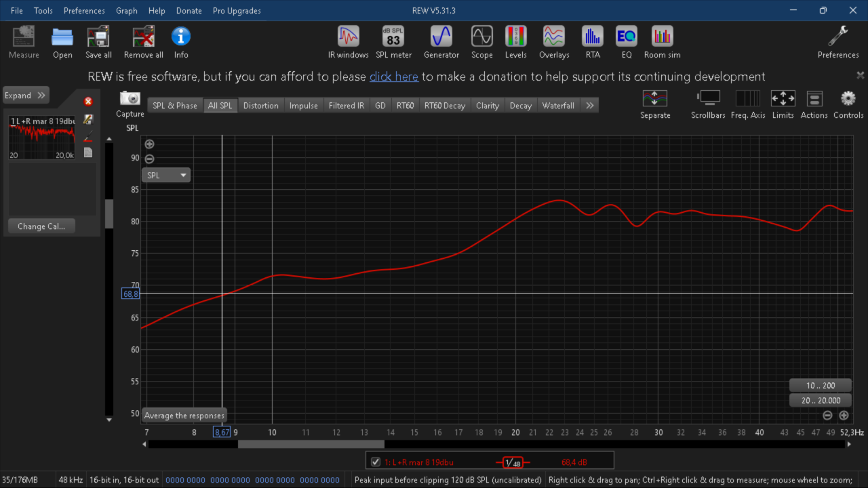
Task: Edit measurement notes pencil icon
Action: click(x=88, y=119)
